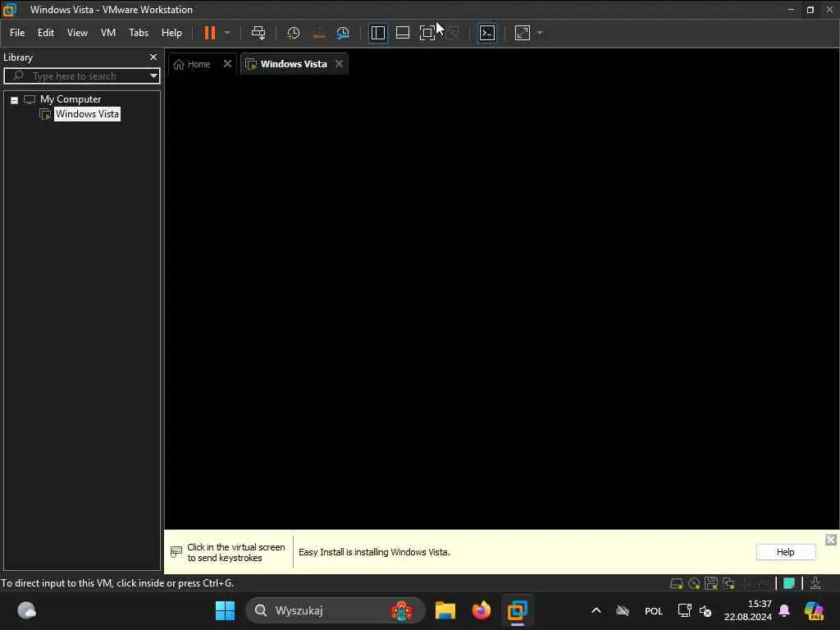
Task: Open the Windows Start menu
Action: coord(225,610)
